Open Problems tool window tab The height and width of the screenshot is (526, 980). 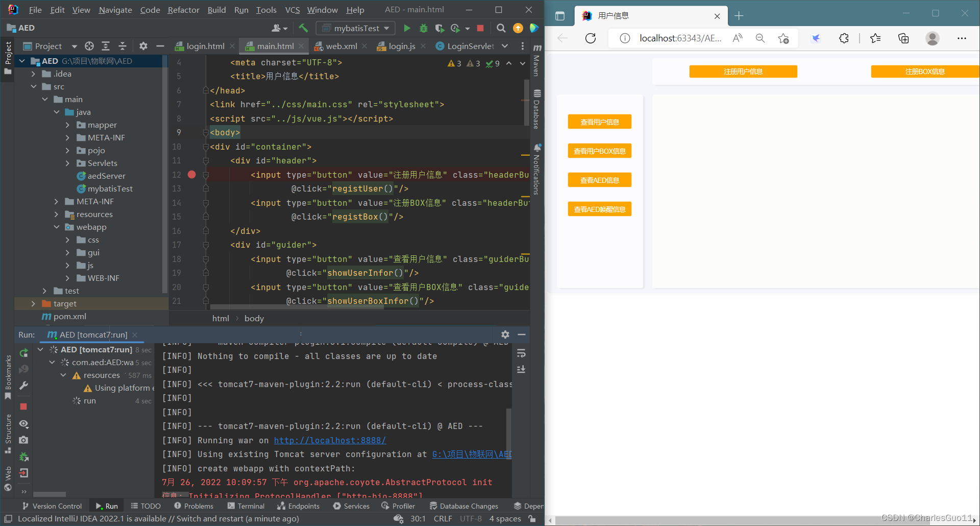(193, 506)
